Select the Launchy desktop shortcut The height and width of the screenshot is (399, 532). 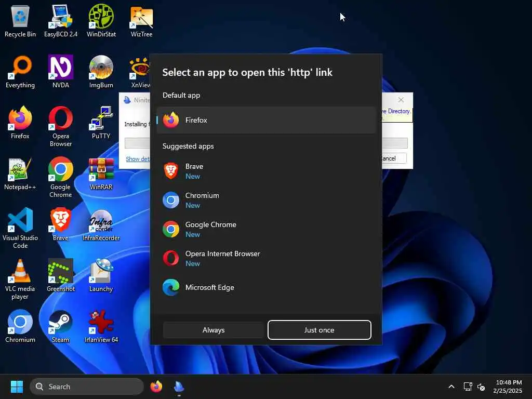tap(101, 275)
